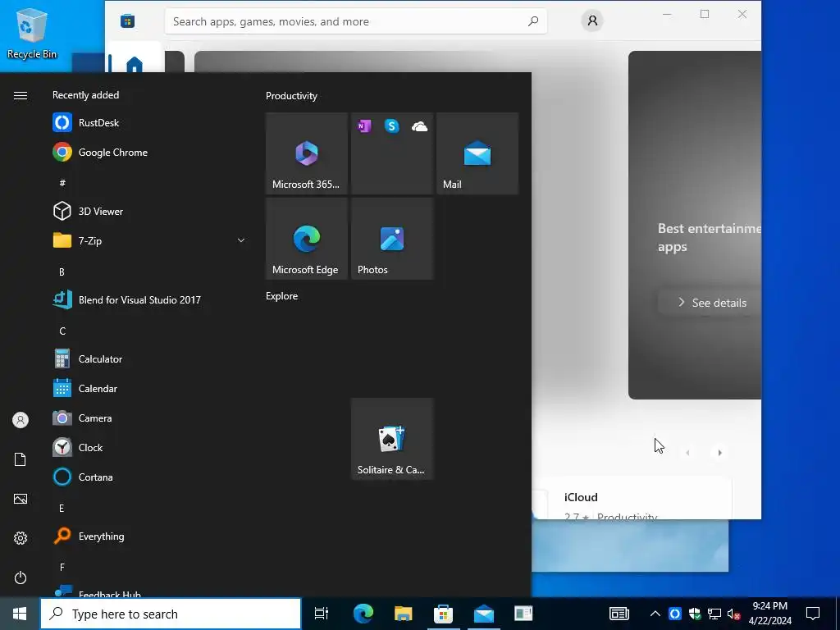Open the Photos tile
Image resolution: width=840 pixels, height=630 pixels.
point(392,239)
